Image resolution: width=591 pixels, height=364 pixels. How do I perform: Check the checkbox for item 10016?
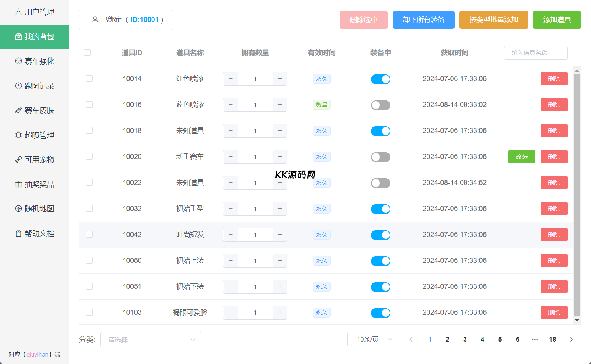tap(89, 105)
